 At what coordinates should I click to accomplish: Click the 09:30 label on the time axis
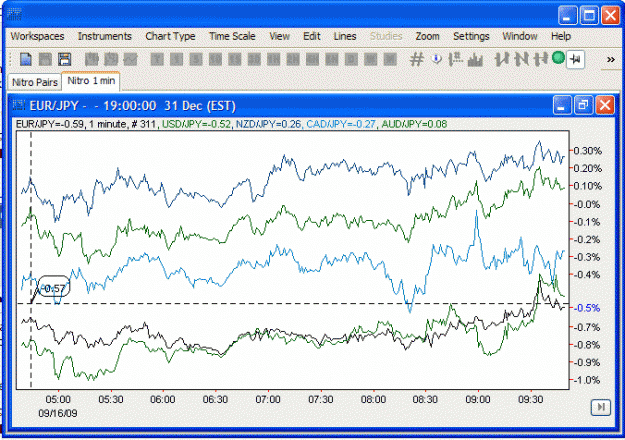[531, 399]
